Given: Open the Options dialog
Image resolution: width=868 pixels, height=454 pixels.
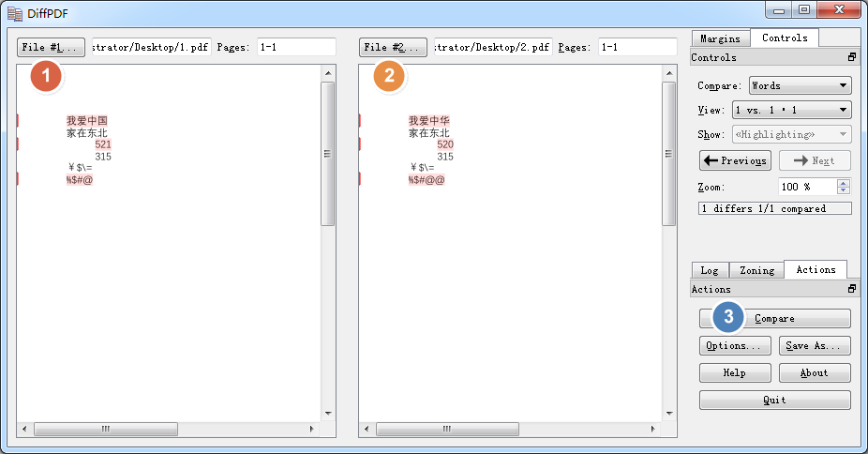Looking at the screenshot, I should pyautogui.click(x=735, y=345).
